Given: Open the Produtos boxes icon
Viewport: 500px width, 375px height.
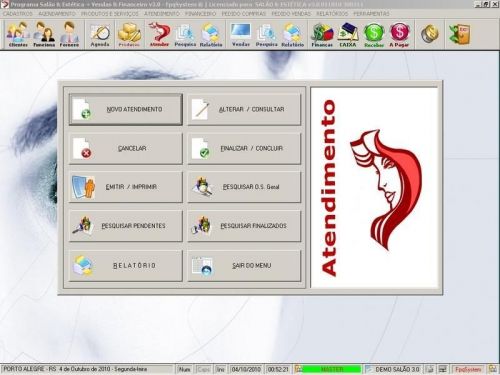Looking at the screenshot, I should pyautogui.click(x=129, y=34).
